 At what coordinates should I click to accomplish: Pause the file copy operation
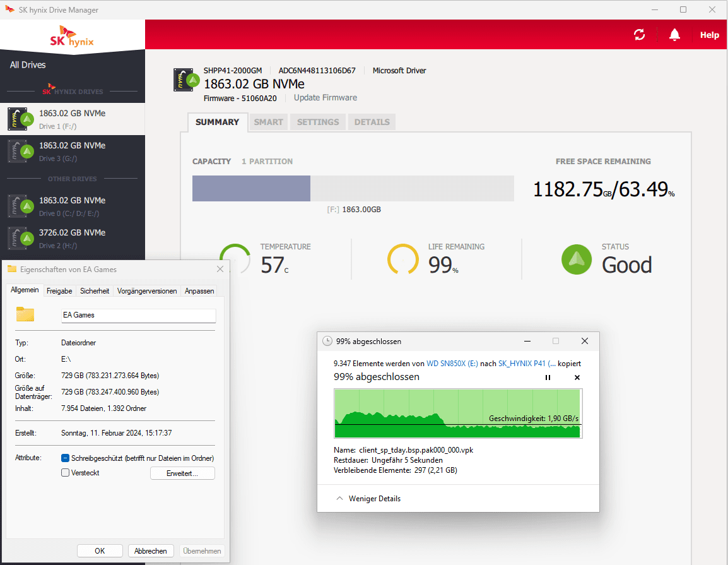pyautogui.click(x=548, y=378)
